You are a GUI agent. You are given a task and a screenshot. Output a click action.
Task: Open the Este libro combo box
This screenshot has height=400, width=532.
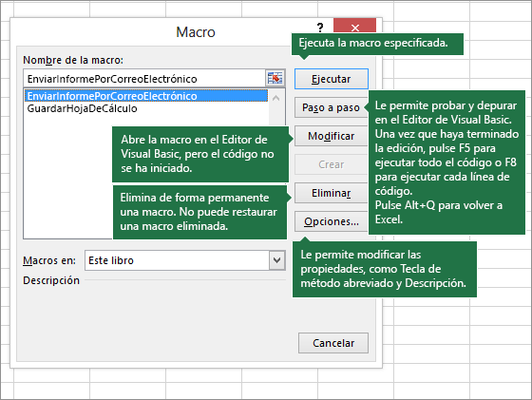pos(185,260)
